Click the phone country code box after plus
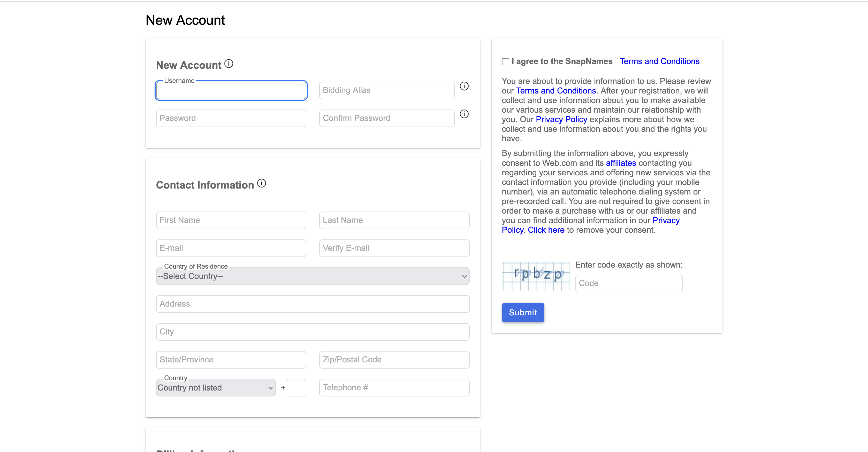Screen dimensions: 868x452 point(296,388)
